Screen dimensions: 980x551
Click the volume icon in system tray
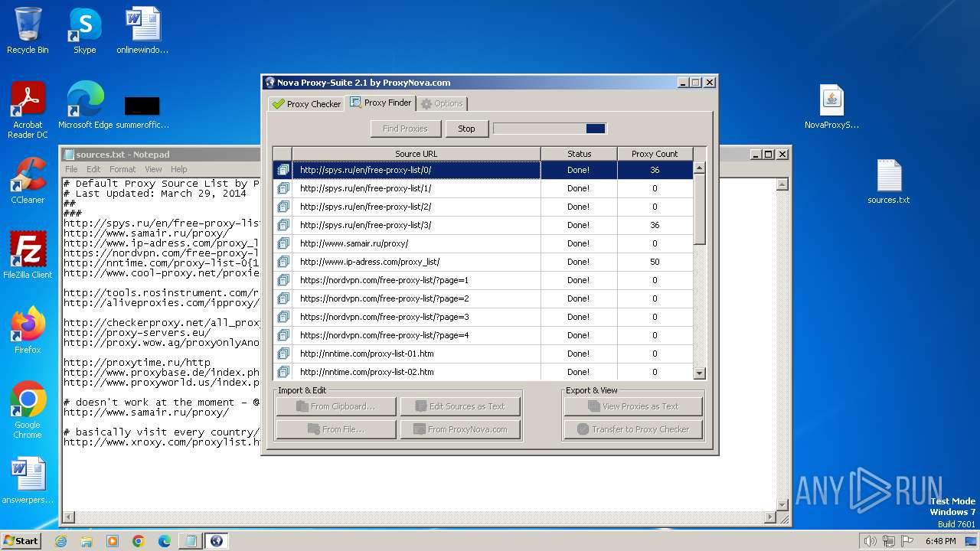(x=870, y=541)
